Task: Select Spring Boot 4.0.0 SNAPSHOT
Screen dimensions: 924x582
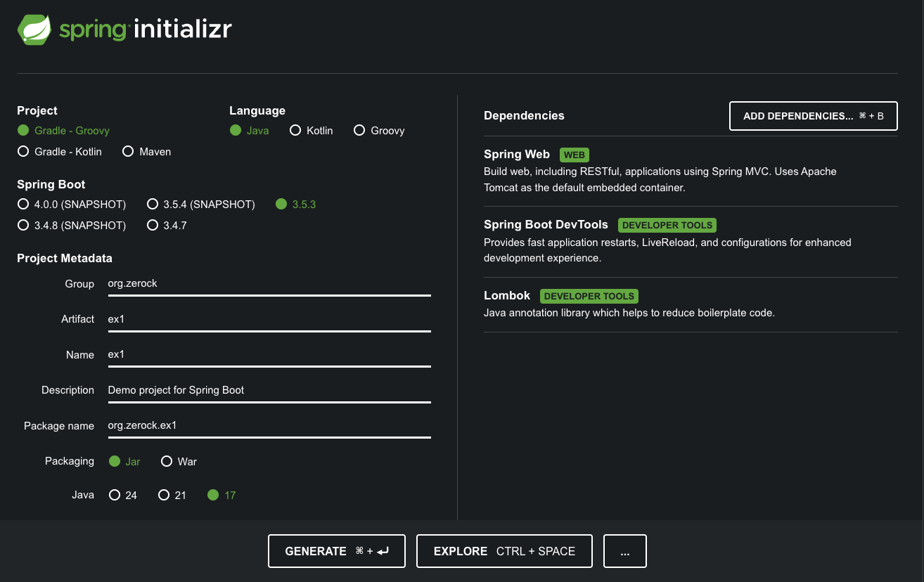Action: (x=22, y=204)
